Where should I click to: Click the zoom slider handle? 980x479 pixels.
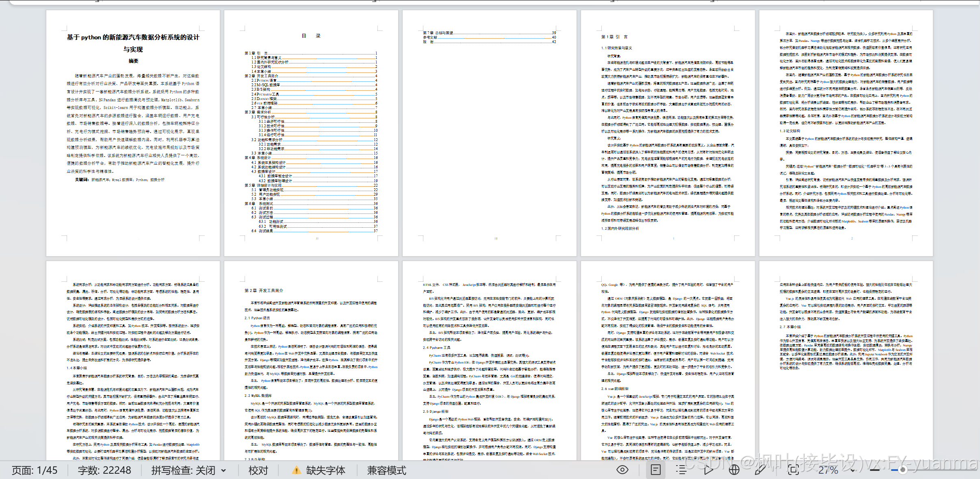(902, 470)
